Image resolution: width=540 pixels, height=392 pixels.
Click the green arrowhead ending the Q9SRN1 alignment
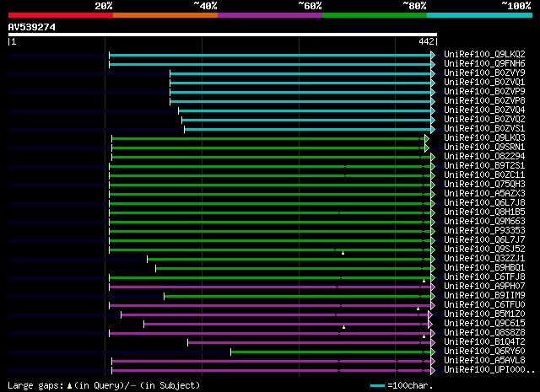[427, 148]
